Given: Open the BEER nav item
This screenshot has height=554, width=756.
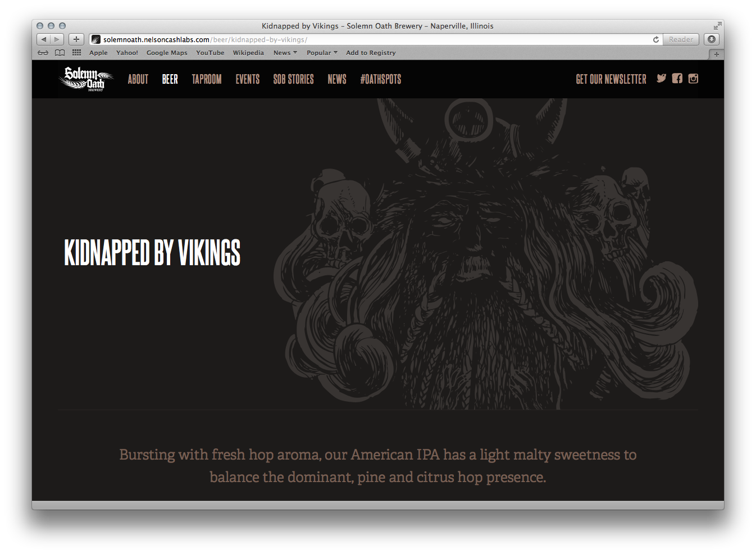Looking at the screenshot, I should point(170,79).
